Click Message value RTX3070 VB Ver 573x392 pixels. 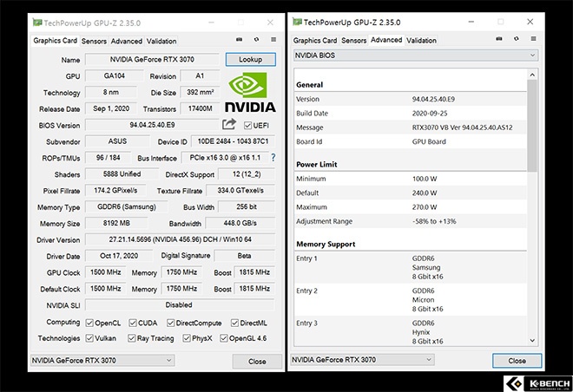(x=462, y=127)
